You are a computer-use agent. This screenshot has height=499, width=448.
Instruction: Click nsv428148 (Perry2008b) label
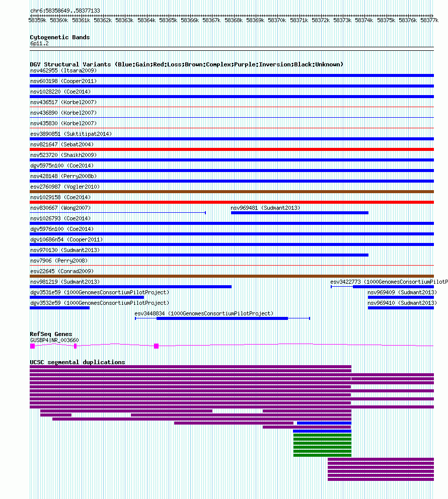pos(63,176)
